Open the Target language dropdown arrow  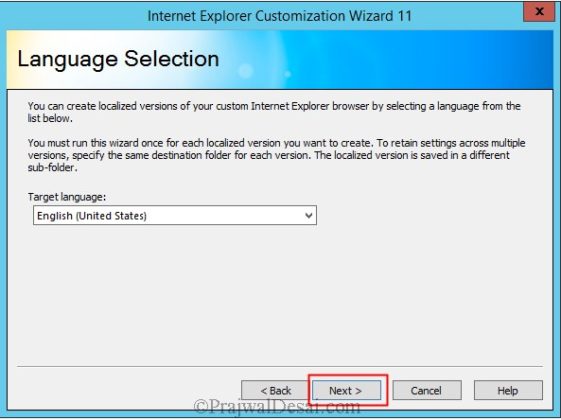coord(308,215)
